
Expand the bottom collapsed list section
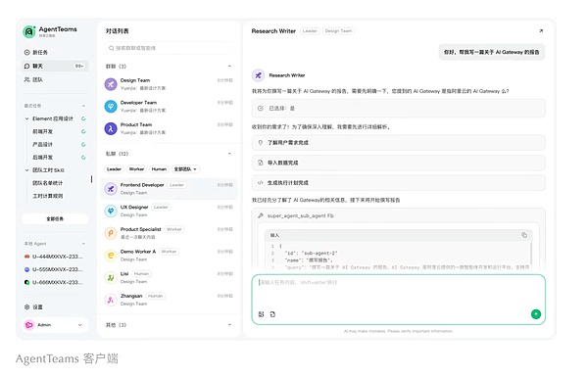click(229, 325)
